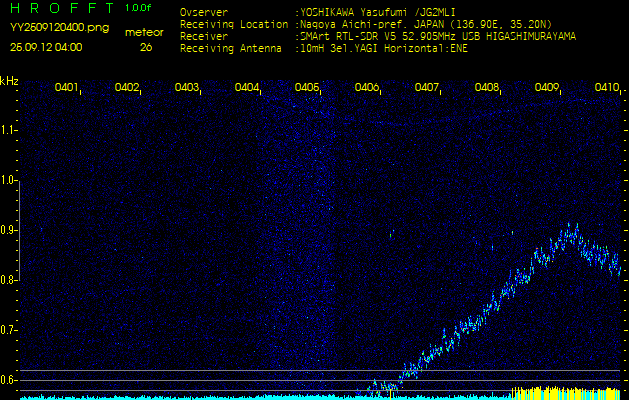The image size is (629, 400).
Task: Click the 0.8 frequency axis tick
Action: pos(9,280)
